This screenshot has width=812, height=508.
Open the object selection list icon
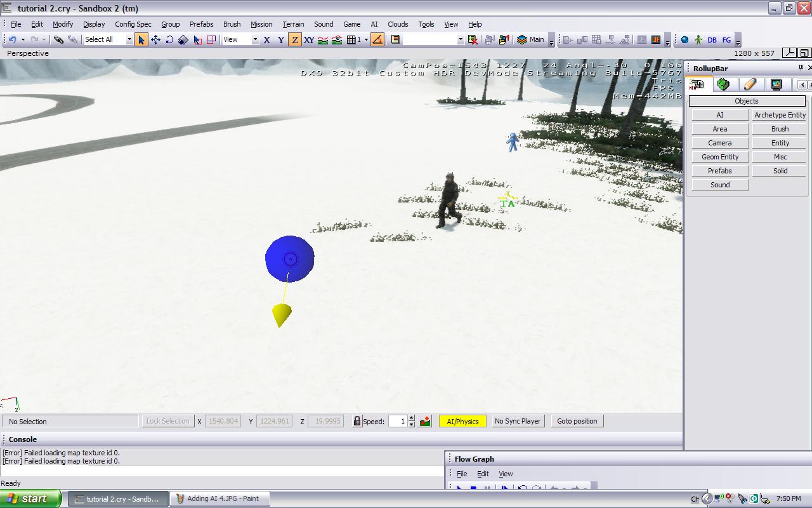[395, 39]
